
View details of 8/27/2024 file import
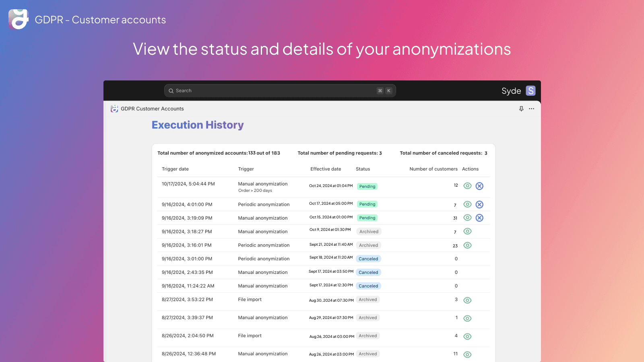tap(467, 300)
